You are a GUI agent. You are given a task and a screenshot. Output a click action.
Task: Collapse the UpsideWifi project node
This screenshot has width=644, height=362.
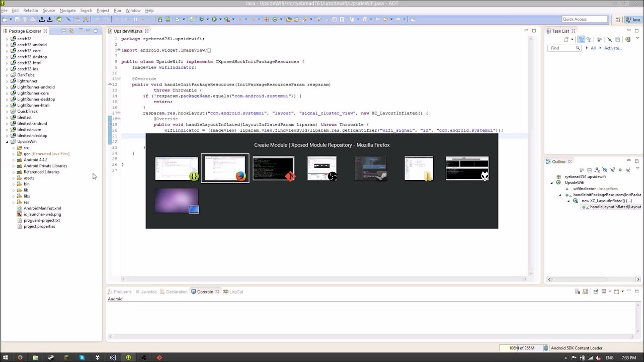7,142
